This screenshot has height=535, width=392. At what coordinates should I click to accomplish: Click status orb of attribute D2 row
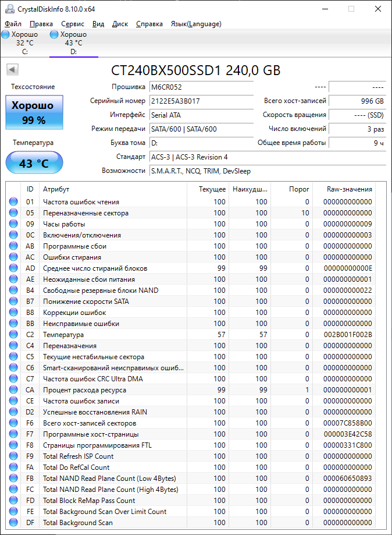pyautogui.click(x=13, y=412)
